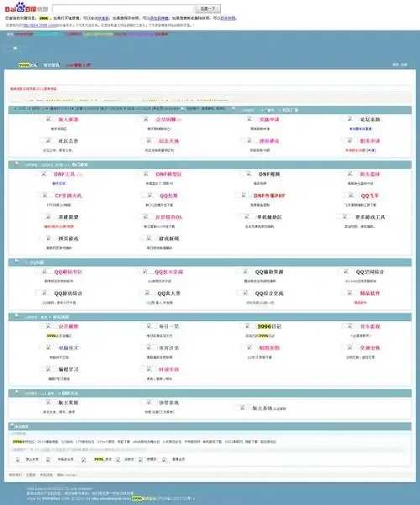
Task: Open the 英雄联盟 forum link
Action: click(68, 217)
